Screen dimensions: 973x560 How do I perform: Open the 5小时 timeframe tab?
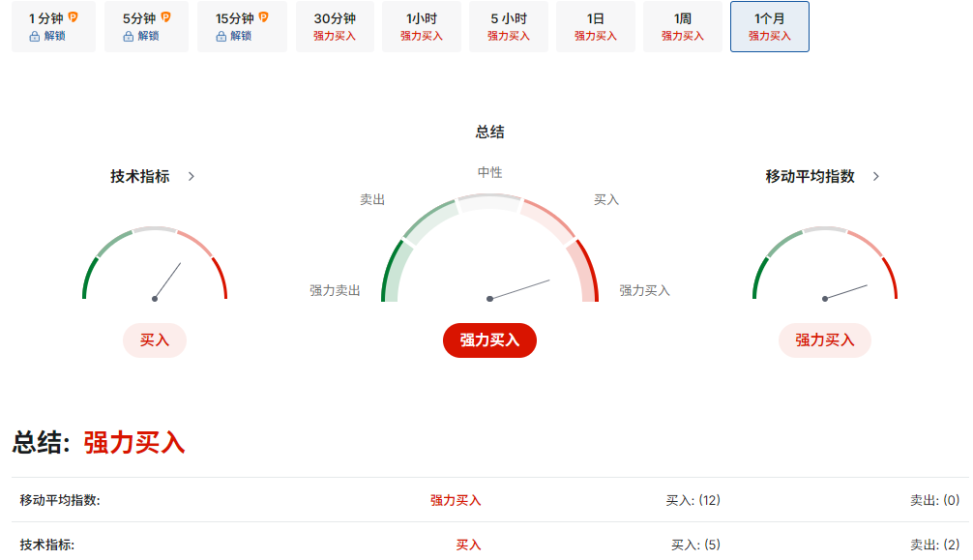(507, 27)
